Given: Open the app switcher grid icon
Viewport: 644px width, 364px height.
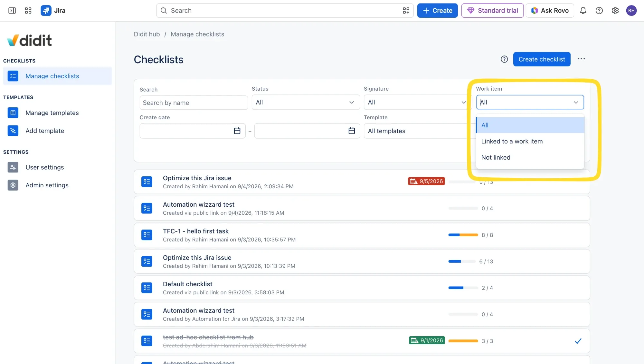Looking at the screenshot, I should tap(28, 11).
